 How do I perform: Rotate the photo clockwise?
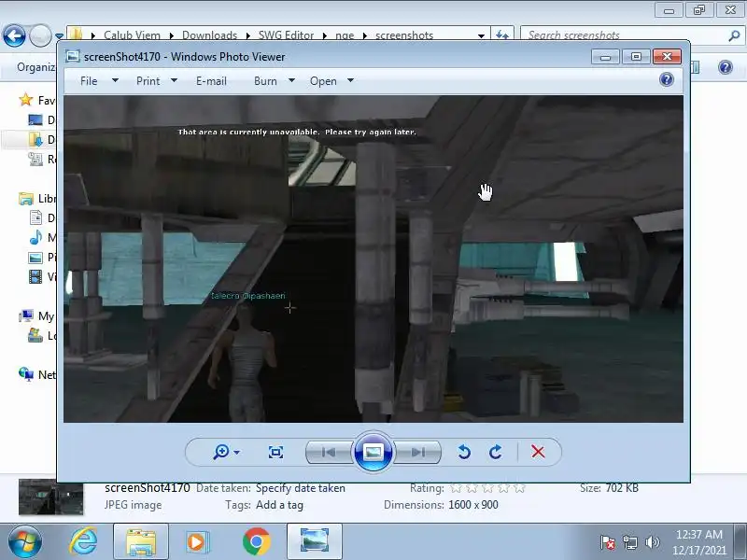pos(496,452)
